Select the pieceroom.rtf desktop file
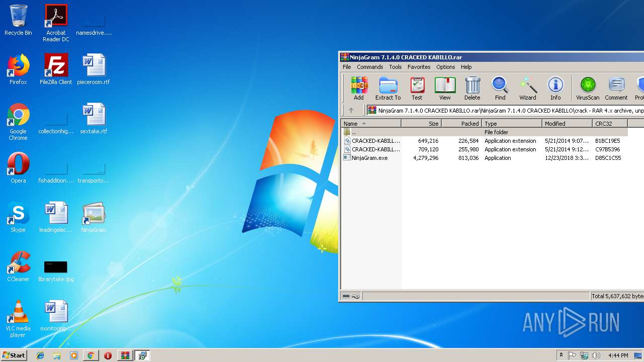Viewport: 644px width, 362px height. coord(94,69)
